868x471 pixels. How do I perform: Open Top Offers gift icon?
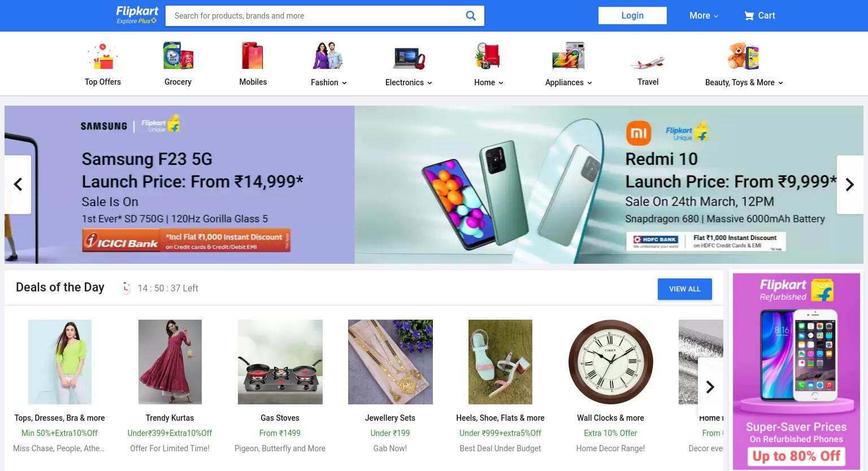point(102,56)
